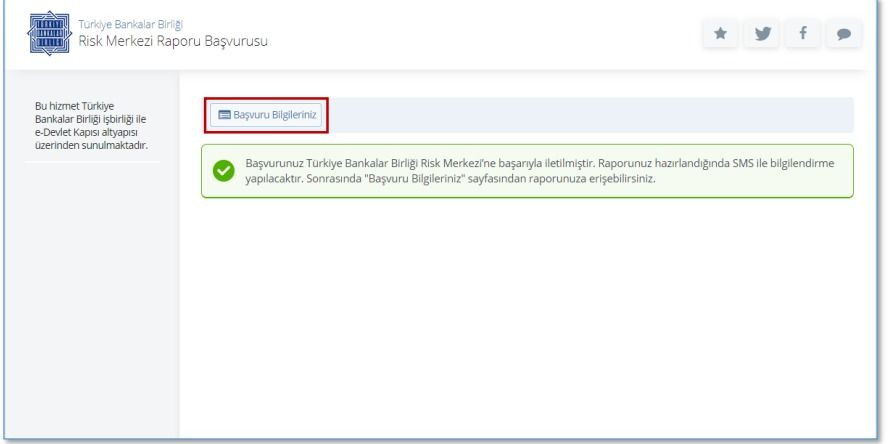
Task: Share the page on Twitter
Action: pos(762,34)
